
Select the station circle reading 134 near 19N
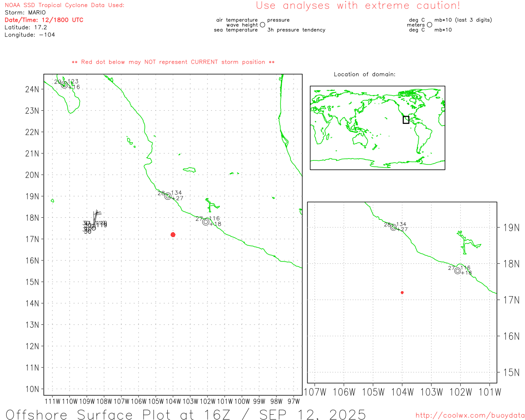[x=168, y=196]
